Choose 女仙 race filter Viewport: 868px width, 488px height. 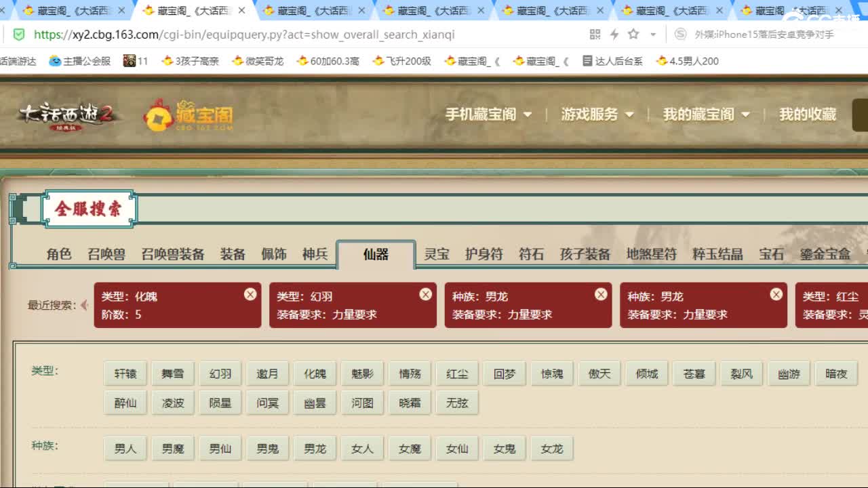[458, 449]
